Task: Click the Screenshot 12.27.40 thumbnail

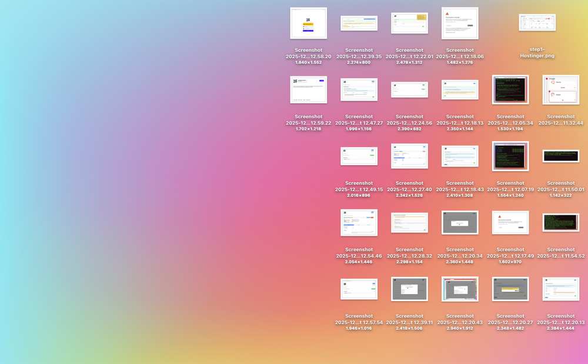Action: (x=410, y=156)
